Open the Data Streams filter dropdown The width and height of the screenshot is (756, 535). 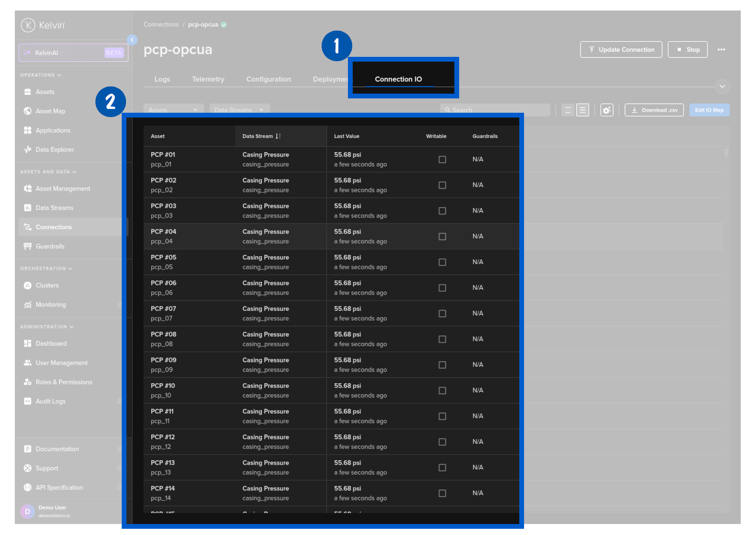pyautogui.click(x=239, y=110)
